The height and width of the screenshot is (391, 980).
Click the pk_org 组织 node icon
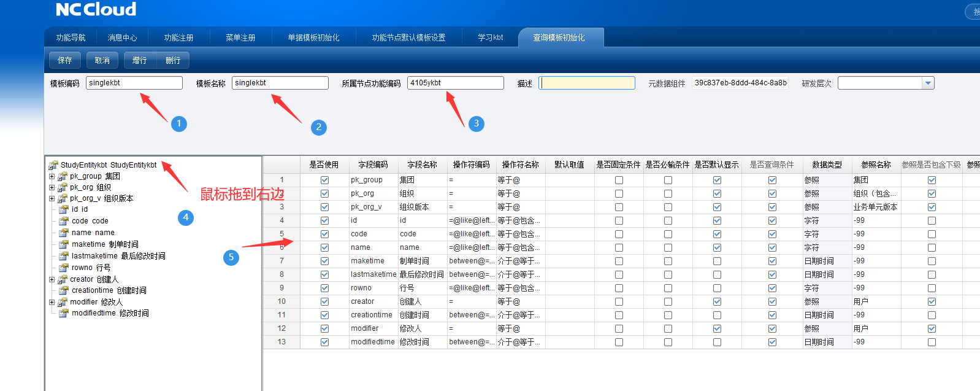point(63,187)
